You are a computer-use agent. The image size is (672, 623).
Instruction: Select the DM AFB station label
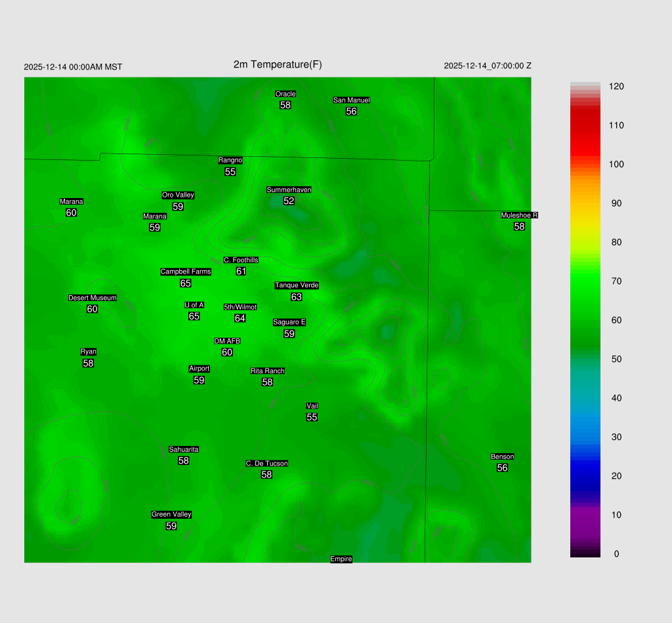227,341
